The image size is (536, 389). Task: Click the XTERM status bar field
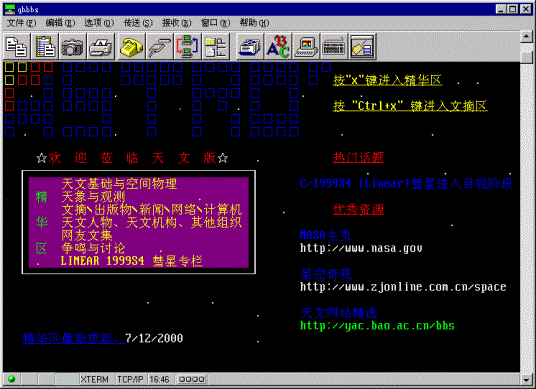point(95,379)
